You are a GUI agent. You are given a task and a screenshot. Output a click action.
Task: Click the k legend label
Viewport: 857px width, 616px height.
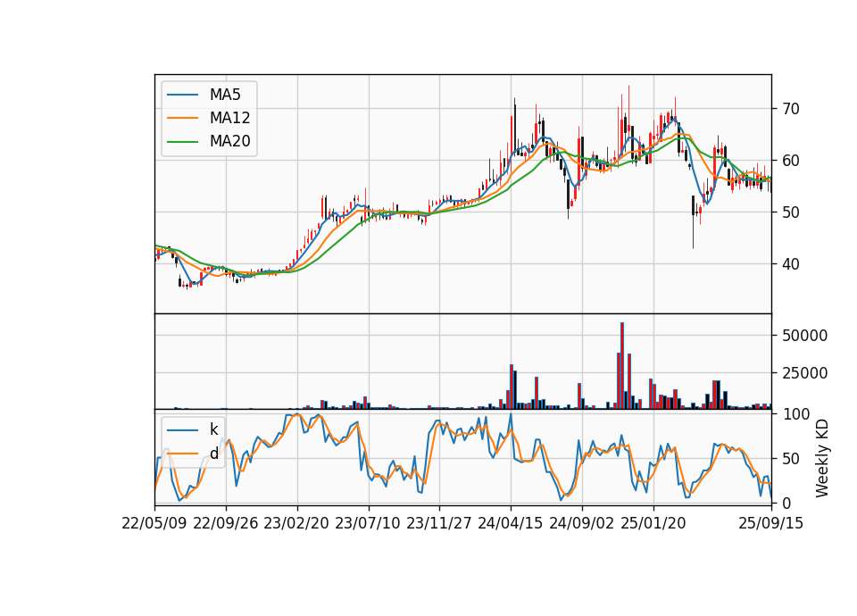(x=213, y=429)
